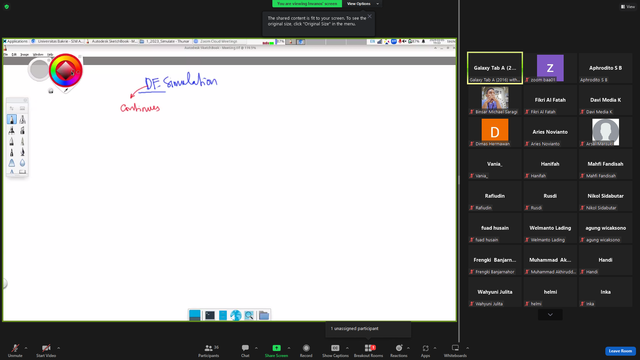This screenshot has width=640, height=360.
Task: Click the show desktop dock icon
Action: coord(195,315)
